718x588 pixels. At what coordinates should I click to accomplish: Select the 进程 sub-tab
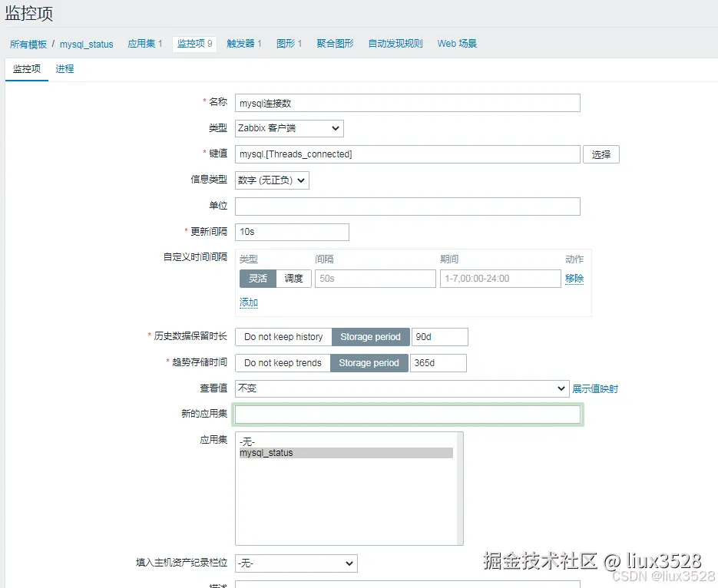pos(65,69)
